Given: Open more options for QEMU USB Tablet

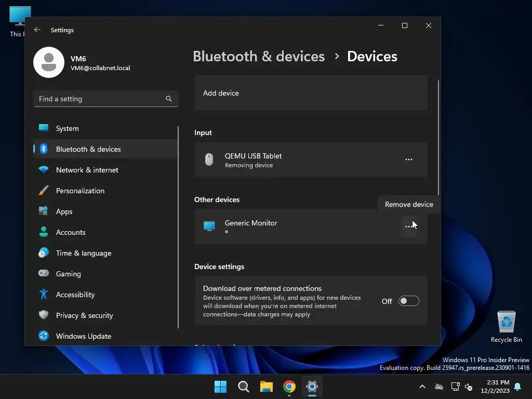Looking at the screenshot, I should pyautogui.click(x=409, y=159).
